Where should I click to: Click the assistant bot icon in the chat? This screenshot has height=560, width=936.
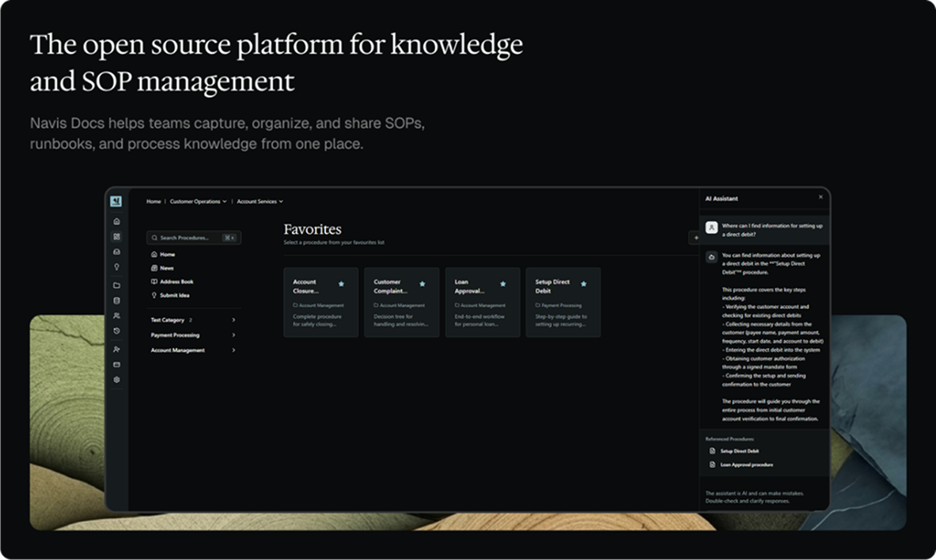(711, 257)
